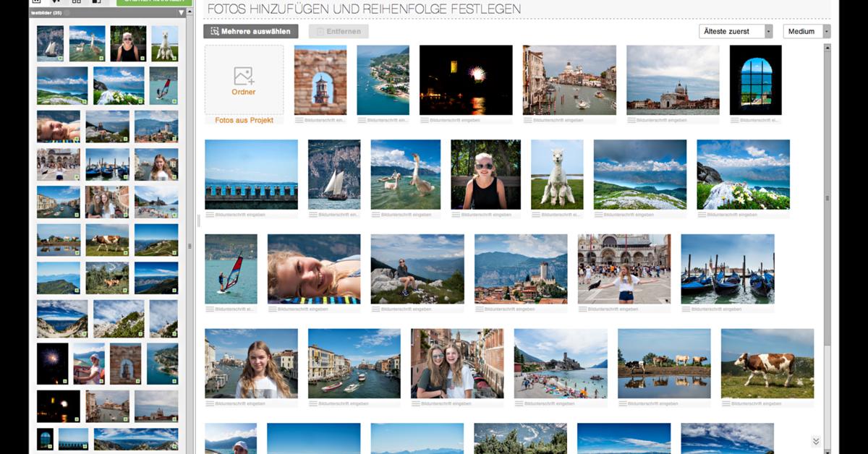Select gondolas thumbnail in left sidebar

pyautogui.click(x=107, y=165)
